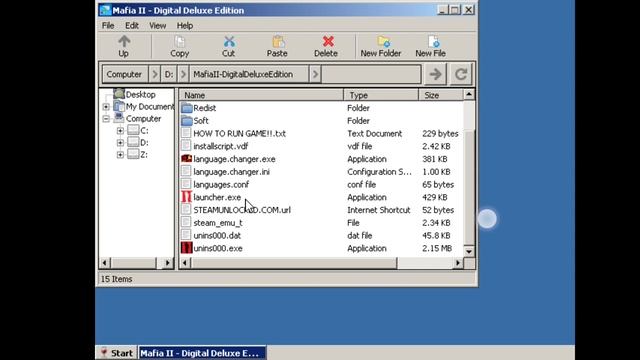Viewport: 640px width, 360px height.
Task: Select the language.changer.exe icon
Action: point(187,159)
